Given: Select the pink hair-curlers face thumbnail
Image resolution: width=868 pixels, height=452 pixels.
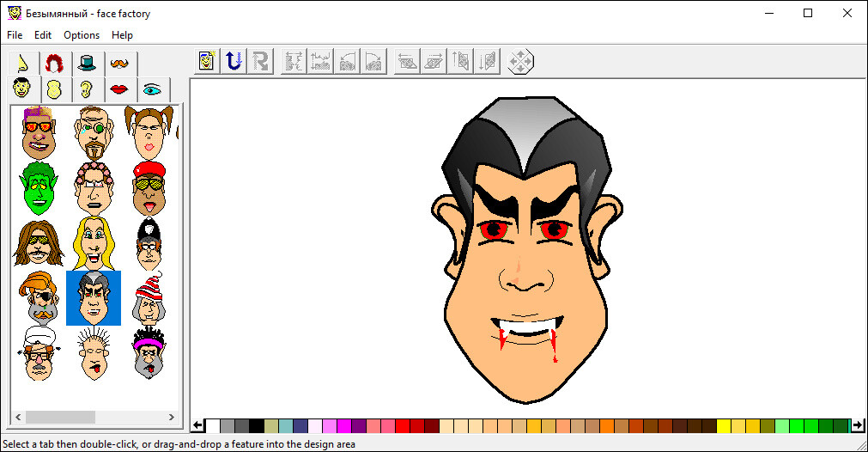Looking at the screenshot, I should [94, 188].
